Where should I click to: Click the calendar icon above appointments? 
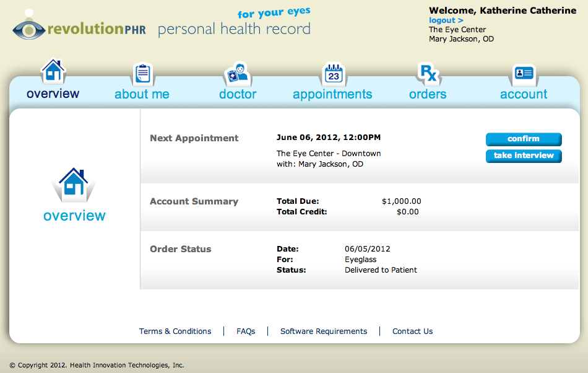(x=334, y=74)
